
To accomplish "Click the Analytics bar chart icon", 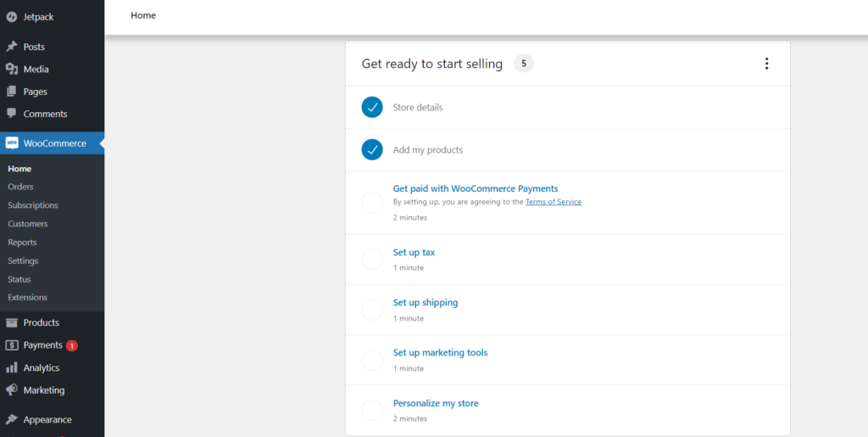I will pyautogui.click(x=12, y=367).
